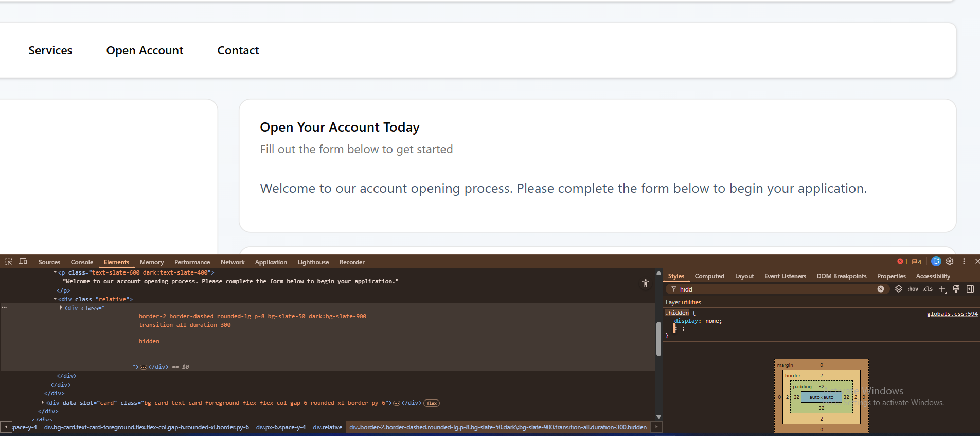The height and width of the screenshot is (436, 980).
Task: Toggle the computed styles sidebar icon
Action: [970, 289]
